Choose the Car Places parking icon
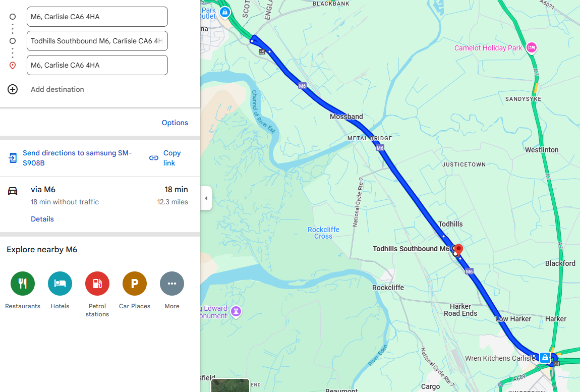 [135, 284]
